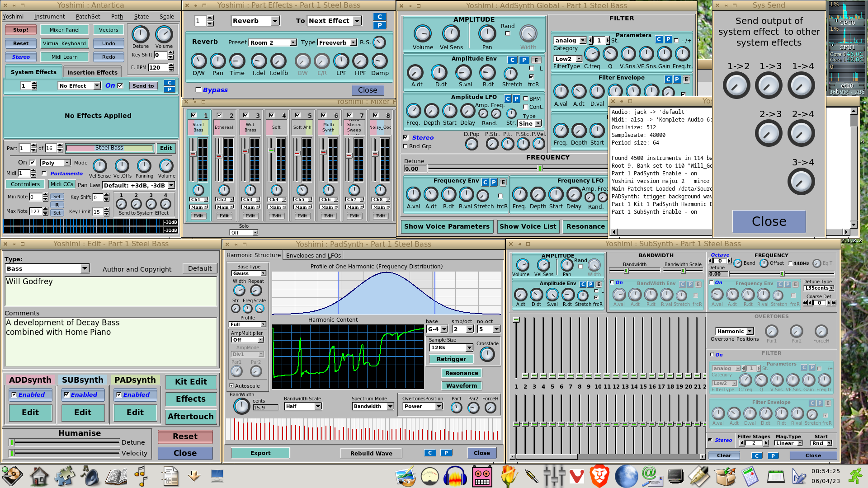The width and height of the screenshot is (868, 488).
Task: Move the Humanise Detune slider
Action: (65, 442)
